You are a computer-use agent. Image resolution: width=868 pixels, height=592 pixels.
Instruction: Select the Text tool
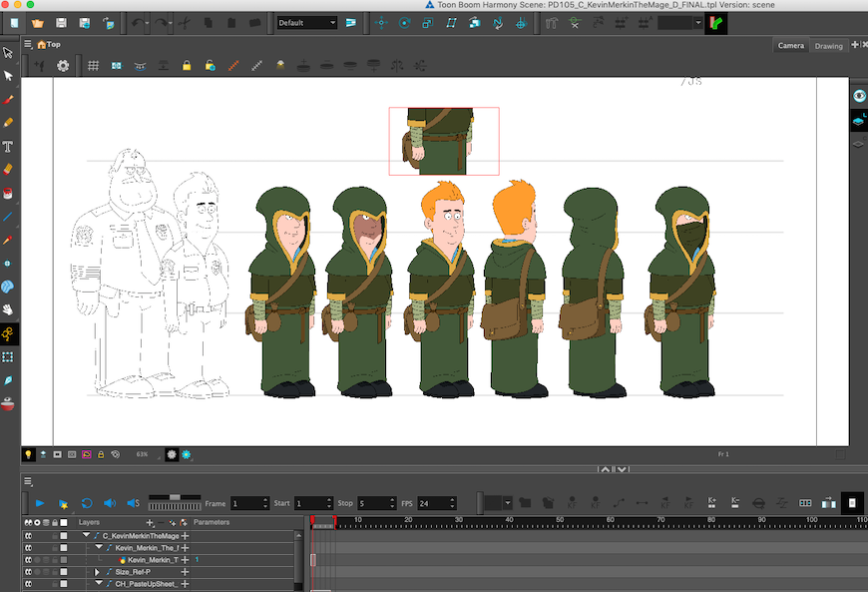point(8,146)
